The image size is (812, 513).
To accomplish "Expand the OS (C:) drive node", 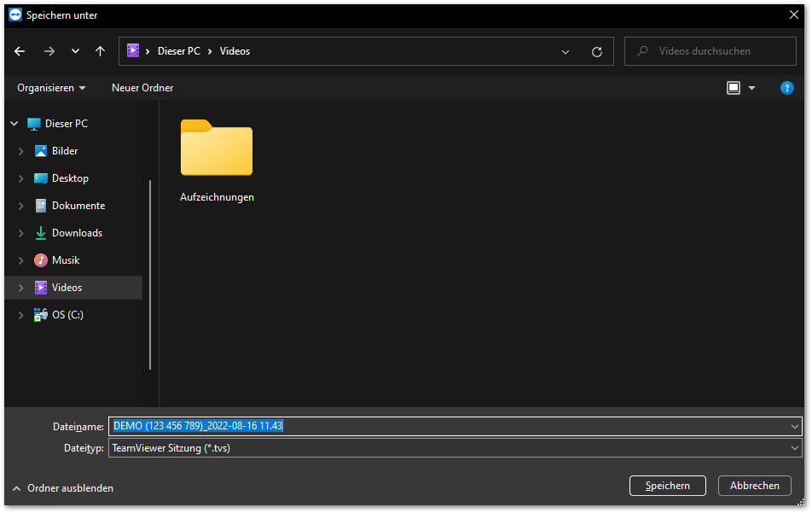I will [x=20, y=315].
